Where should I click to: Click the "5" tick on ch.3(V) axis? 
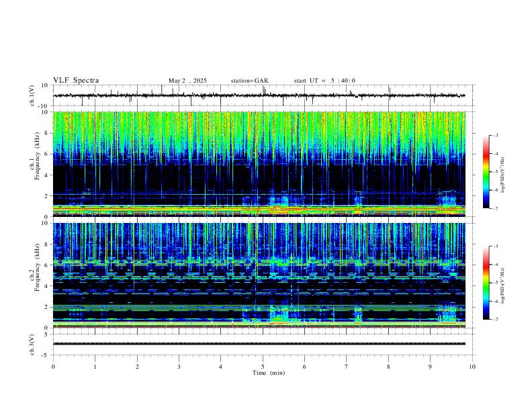pyautogui.click(x=46, y=334)
